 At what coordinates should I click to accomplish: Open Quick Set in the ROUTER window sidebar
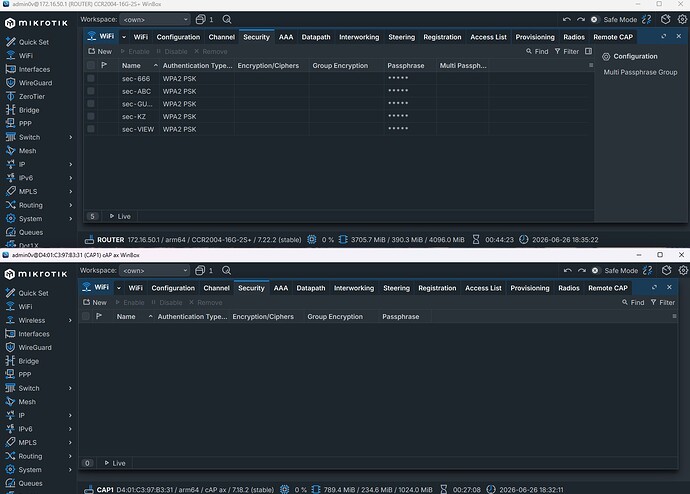[x=27, y=42]
